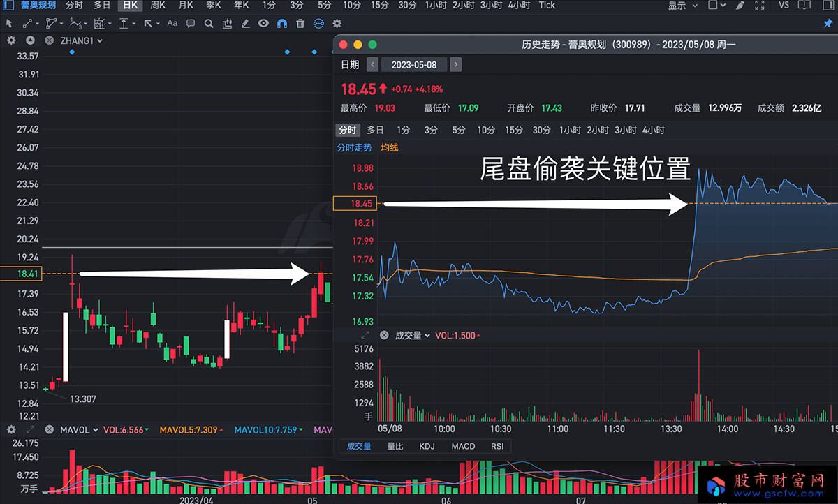Click the 蕾奥规划 stock name

tap(38, 5)
